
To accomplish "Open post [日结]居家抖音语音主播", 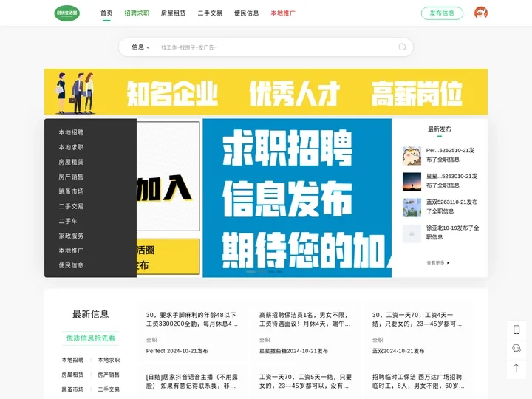I will click(192, 381).
